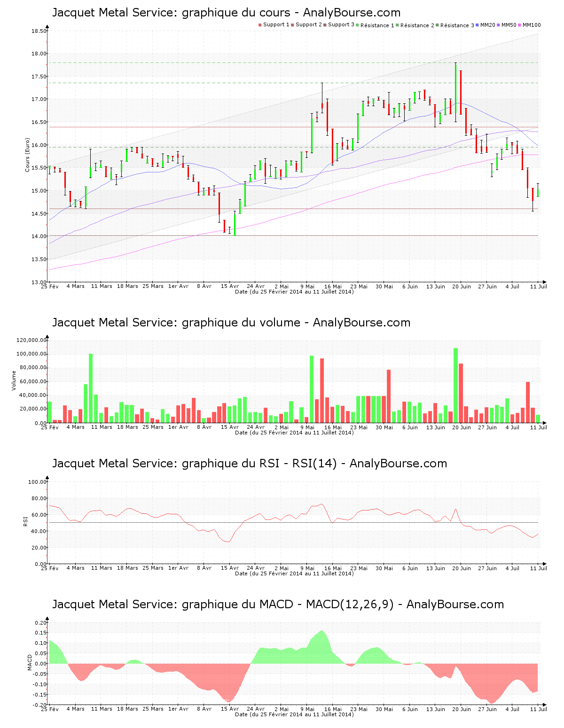
Task: Click '60,000.00' on the volume axis
Action: pos(33,382)
